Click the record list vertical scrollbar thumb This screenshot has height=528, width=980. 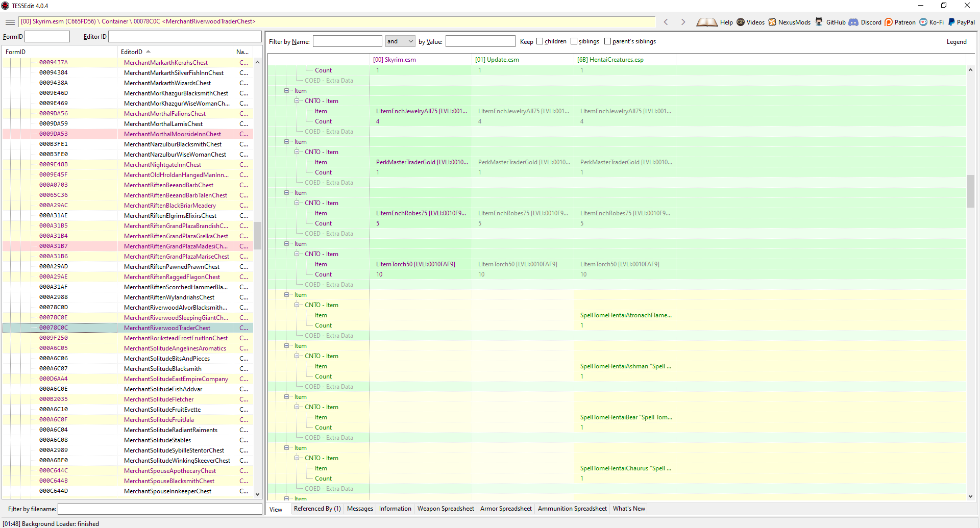pyautogui.click(x=258, y=235)
